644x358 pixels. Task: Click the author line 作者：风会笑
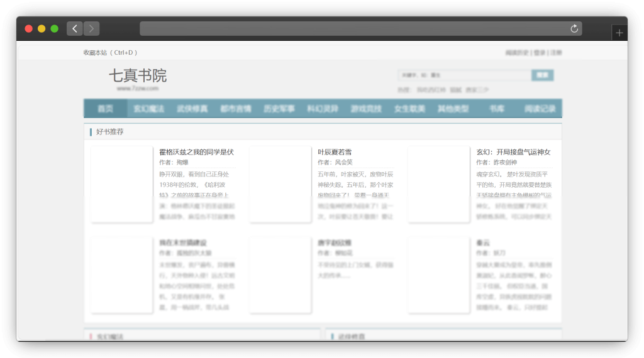coord(335,163)
